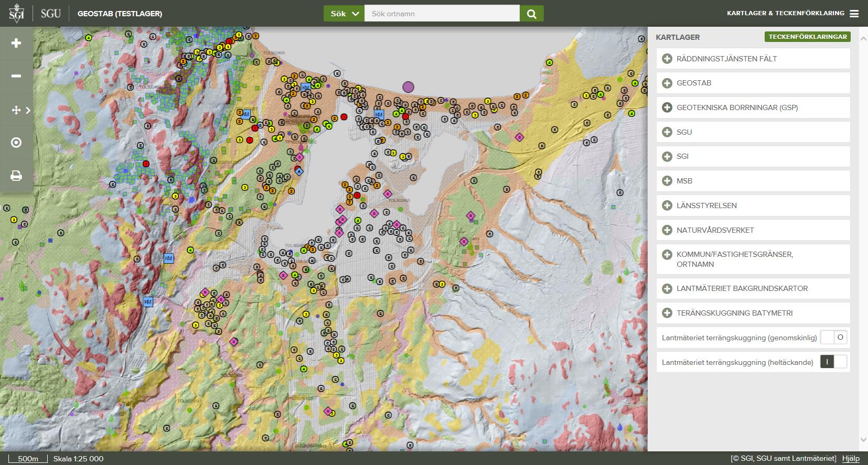Expand the MSB layer group

(753, 181)
